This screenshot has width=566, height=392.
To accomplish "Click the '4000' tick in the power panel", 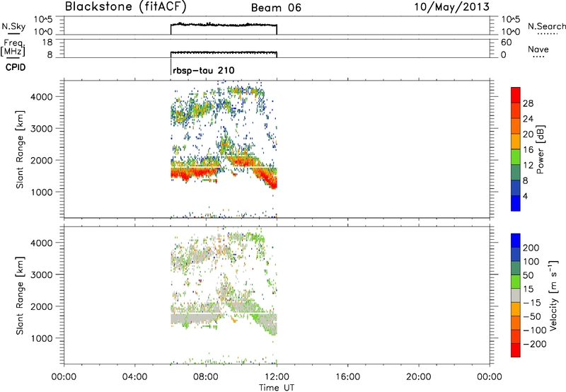I will 42,97.
